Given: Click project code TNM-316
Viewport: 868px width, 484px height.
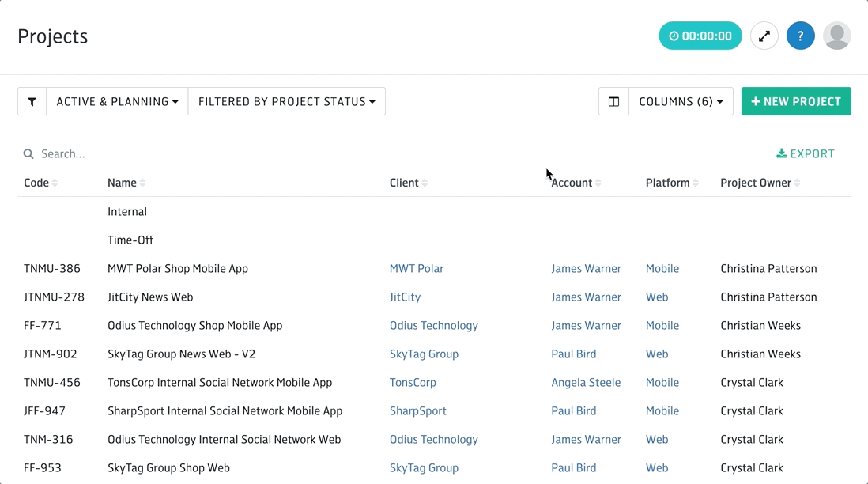Looking at the screenshot, I should pyautogui.click(x=48, y=440).
